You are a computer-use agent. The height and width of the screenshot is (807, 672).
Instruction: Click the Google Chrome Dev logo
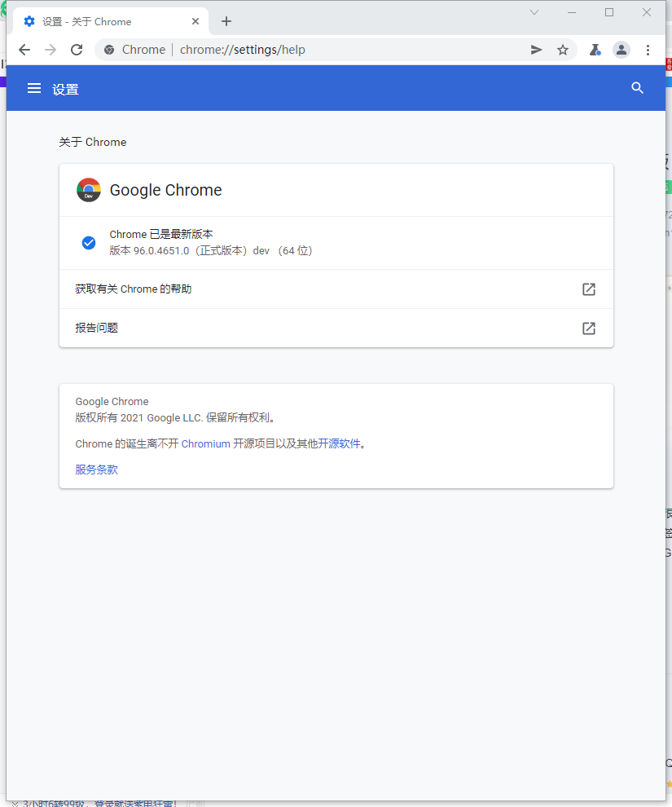click(x=89, y=190)
